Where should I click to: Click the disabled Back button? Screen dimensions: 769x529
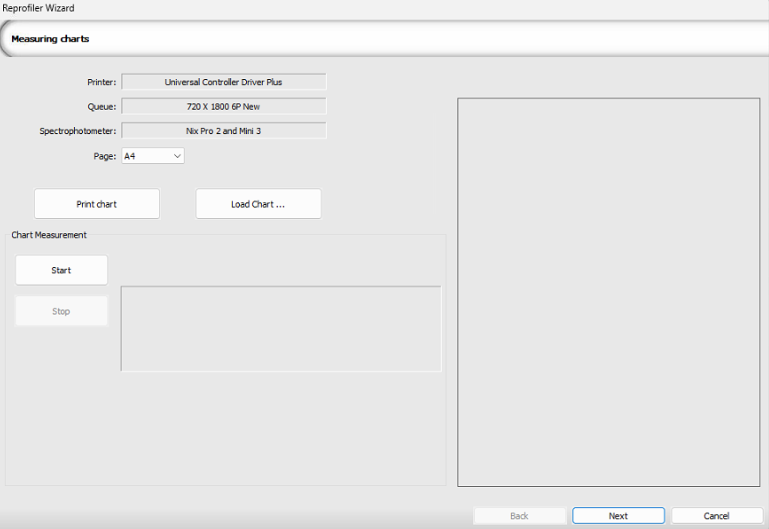click(x=519, y=516)
